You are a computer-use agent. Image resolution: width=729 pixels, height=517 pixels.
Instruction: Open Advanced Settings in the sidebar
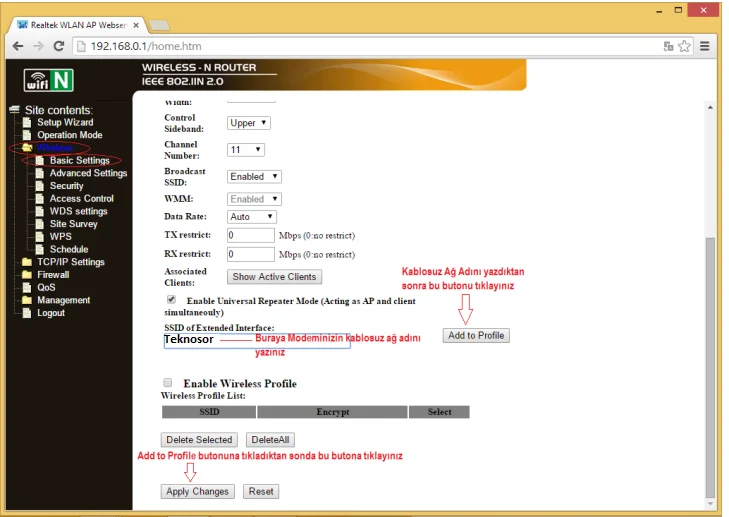88,173
